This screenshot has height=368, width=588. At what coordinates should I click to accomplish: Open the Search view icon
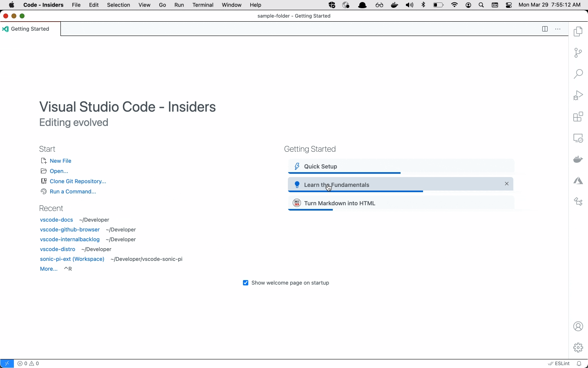(579, 74)
